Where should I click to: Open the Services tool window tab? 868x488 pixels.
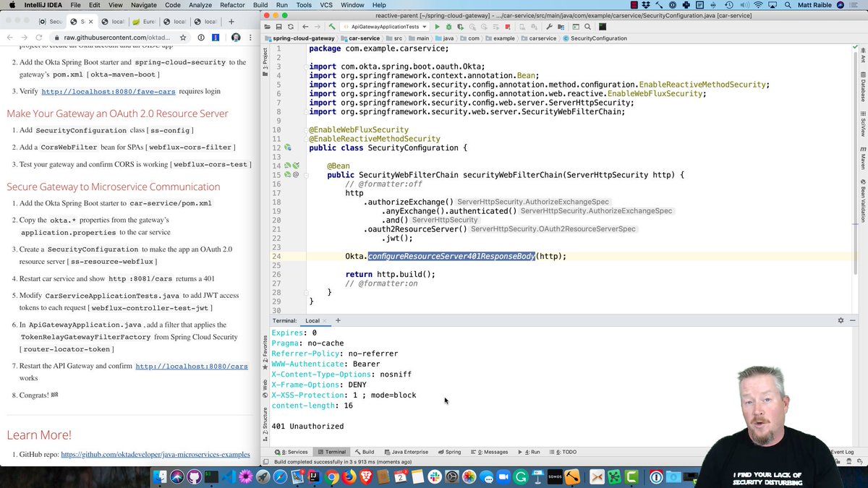coord(291,452)
